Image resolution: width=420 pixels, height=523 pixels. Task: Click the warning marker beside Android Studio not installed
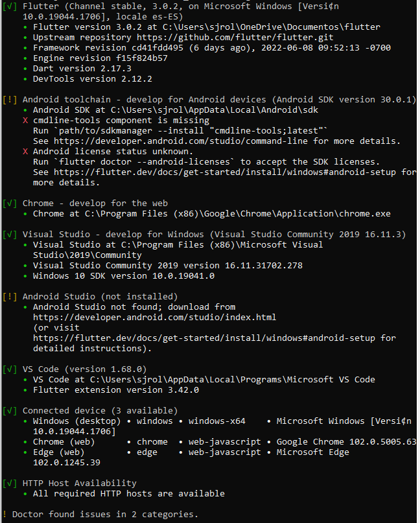pos(9,297)
